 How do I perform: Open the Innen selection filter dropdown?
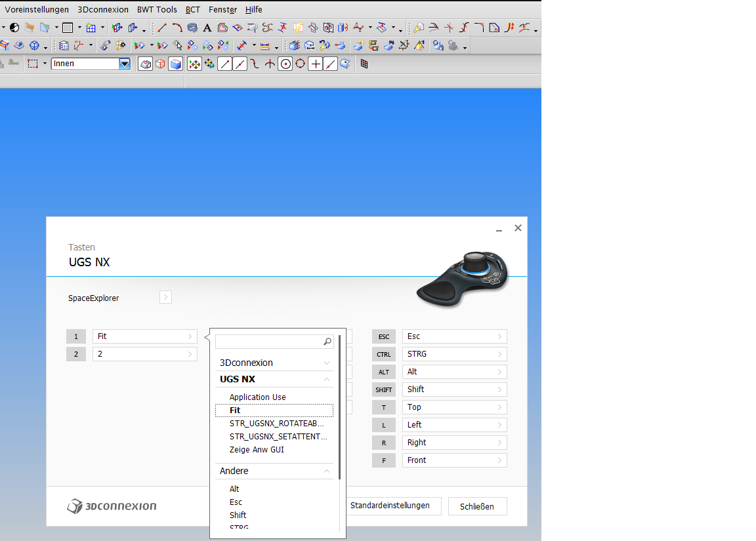tap(125, 64)
